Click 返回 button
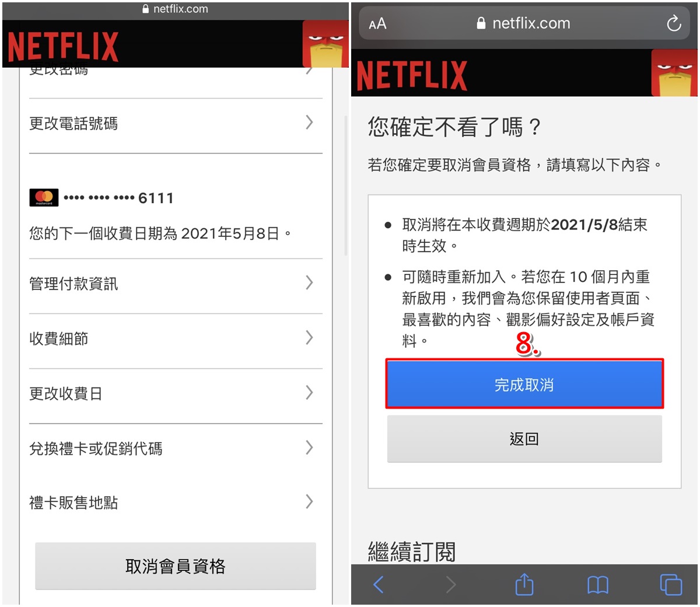 524,439
